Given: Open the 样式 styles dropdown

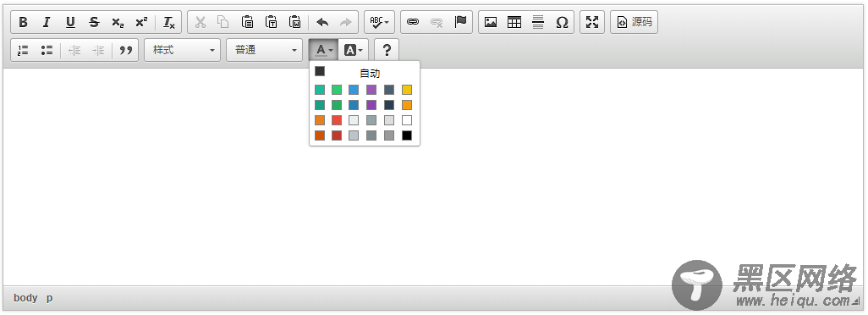Looking at the screenshot, I should (183, 50).
